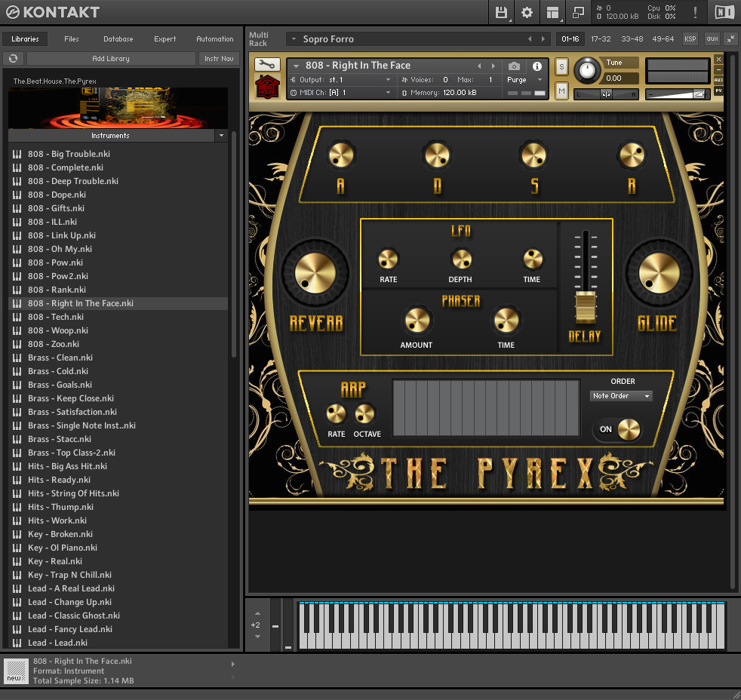Viewport: 741px width, 700px height.
Task: Switch to the Libraries tab
Action: 25,39
